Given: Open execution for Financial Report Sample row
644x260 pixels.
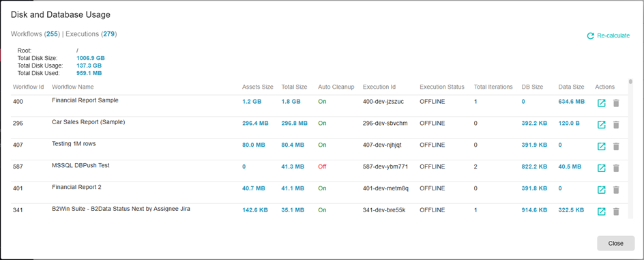Looking at the screenshot, I should (601, 103).
